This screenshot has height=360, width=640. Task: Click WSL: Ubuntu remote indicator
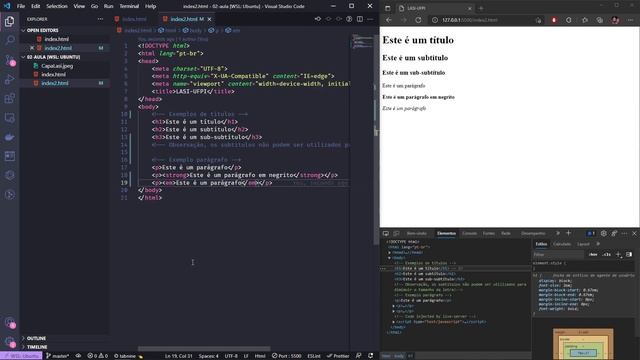click(x=21, y=356)
